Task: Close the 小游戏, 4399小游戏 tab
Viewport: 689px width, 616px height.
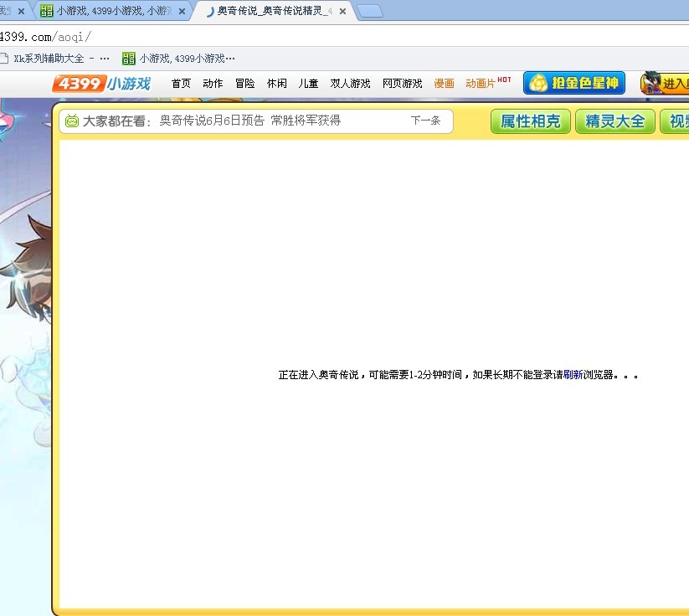Action: (x=182, y=12)
